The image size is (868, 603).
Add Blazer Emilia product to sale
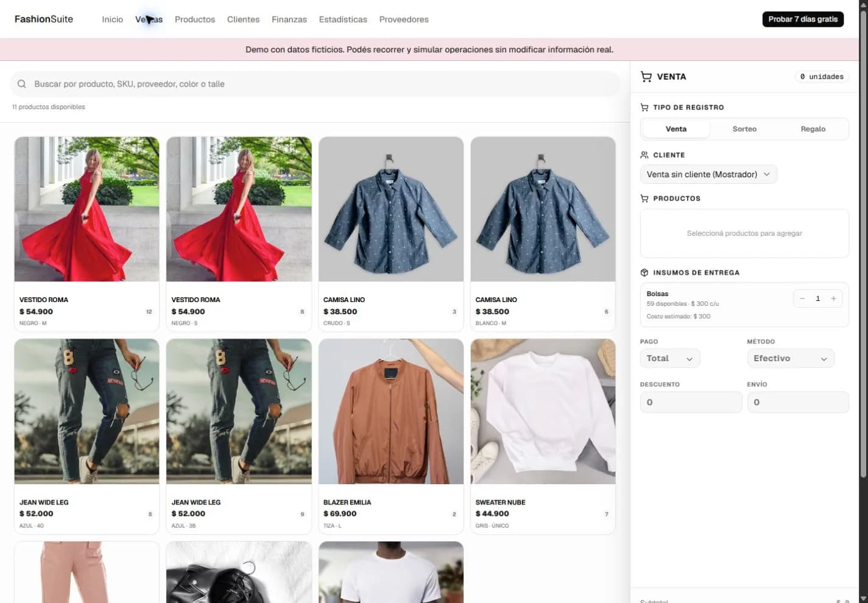pyautogui.click(x=391, y=437)
